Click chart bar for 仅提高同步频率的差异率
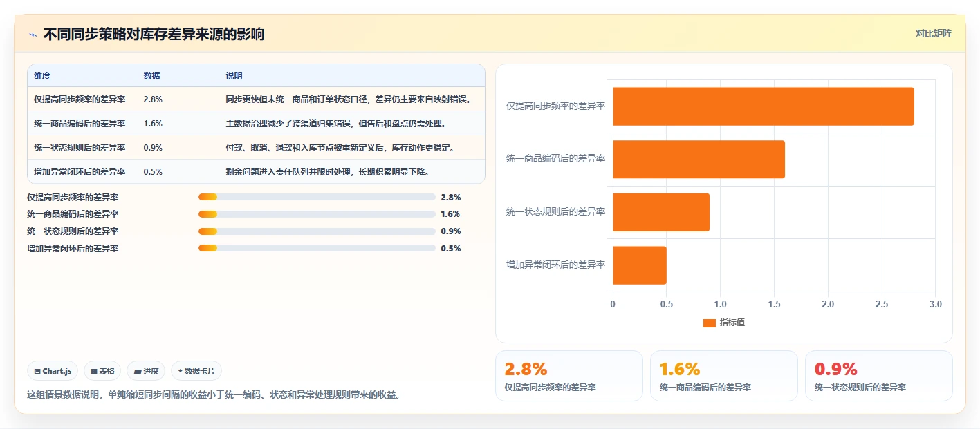Viewport: 980px width, 429px height. tap(763, 106)
